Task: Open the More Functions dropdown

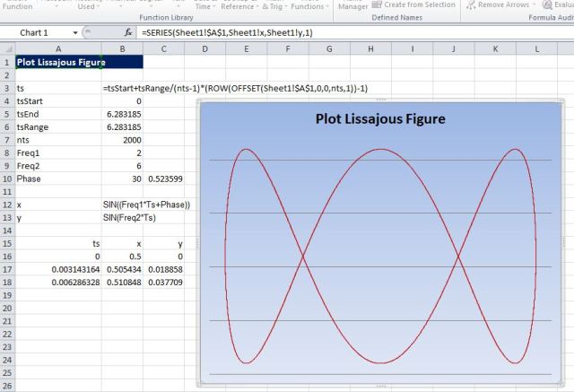Action: [x=309, y=5]
